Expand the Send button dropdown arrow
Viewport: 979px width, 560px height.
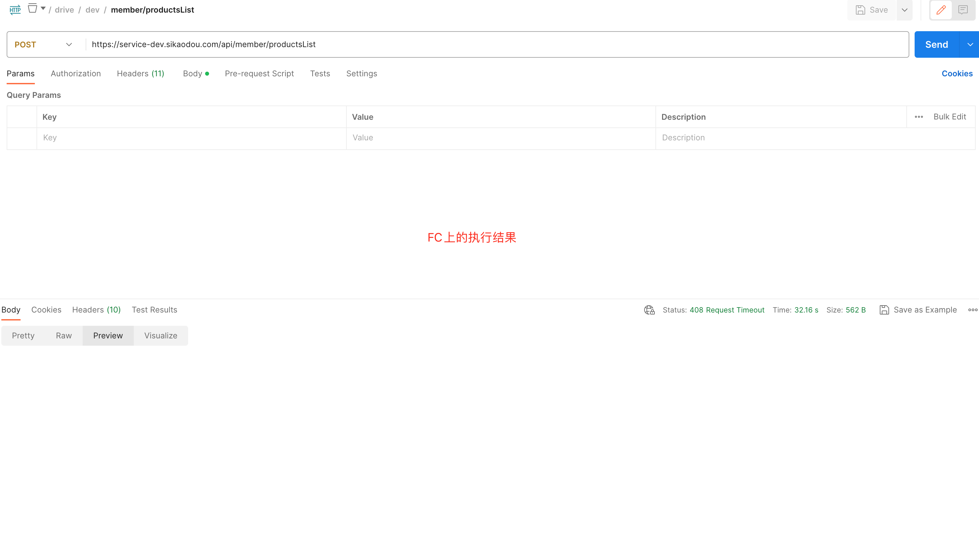click(x=970, y=44)
